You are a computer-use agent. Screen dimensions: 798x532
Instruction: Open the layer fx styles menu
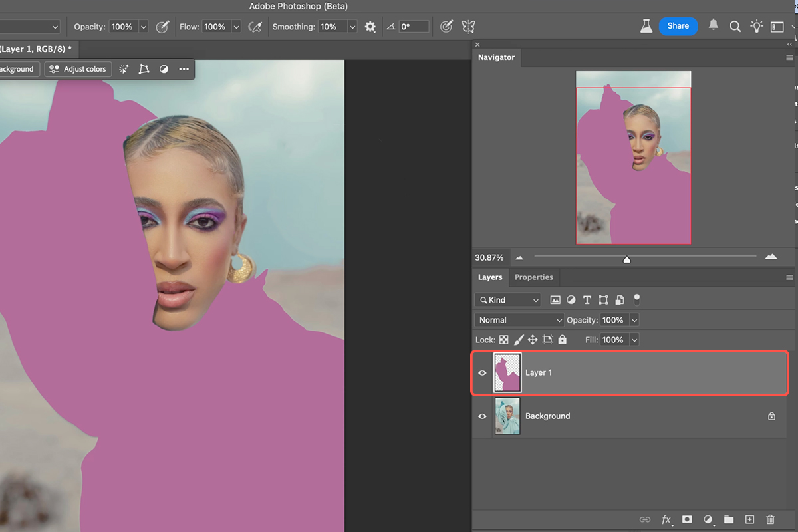pos(666,519)
